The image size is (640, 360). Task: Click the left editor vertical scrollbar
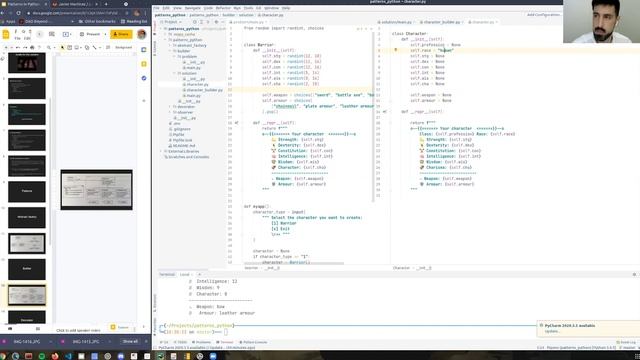click(373, 117)
